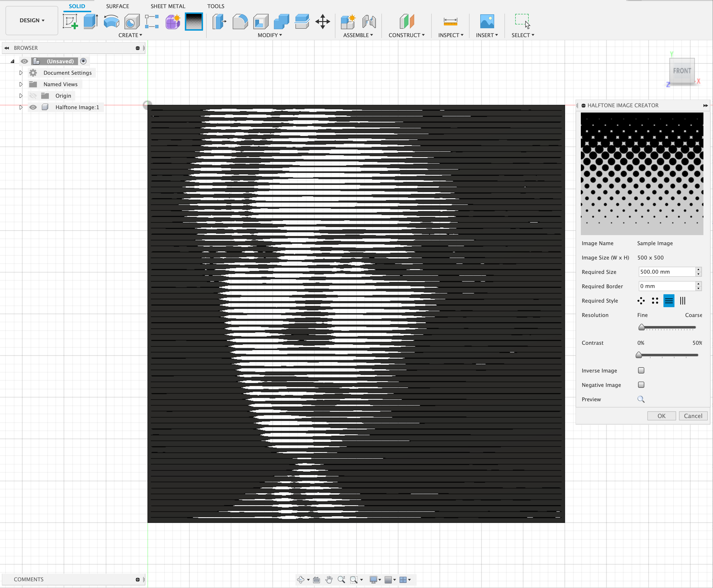Select the Move/Copy arrows tool
The height and width of the screenshot is (588, 713).
[x=323, y=21]
